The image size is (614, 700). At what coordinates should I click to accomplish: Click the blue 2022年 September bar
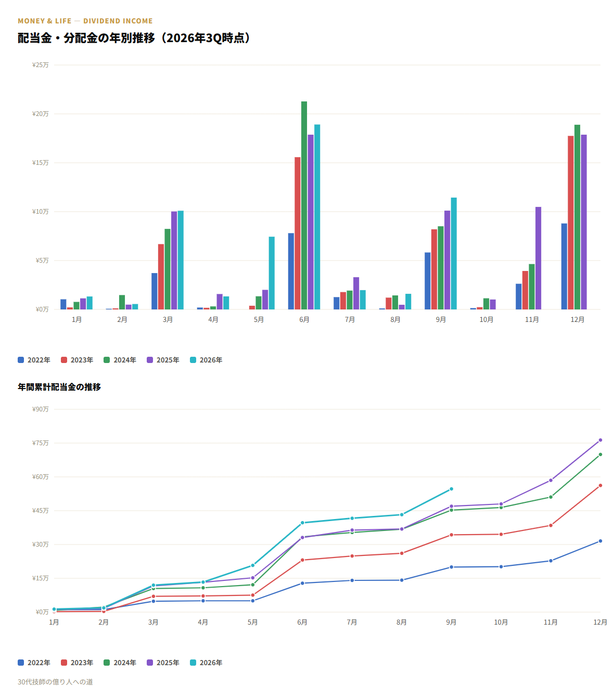click(428, 281)
